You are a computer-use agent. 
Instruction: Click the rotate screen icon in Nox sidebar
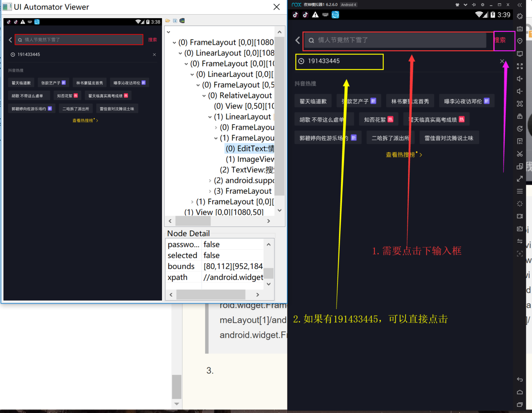(520, 16)
